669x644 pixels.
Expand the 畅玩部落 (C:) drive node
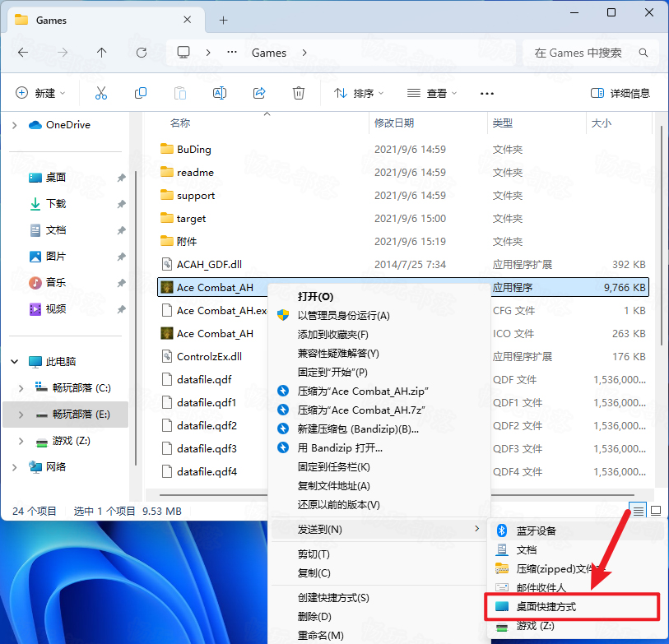click(21, 387)
